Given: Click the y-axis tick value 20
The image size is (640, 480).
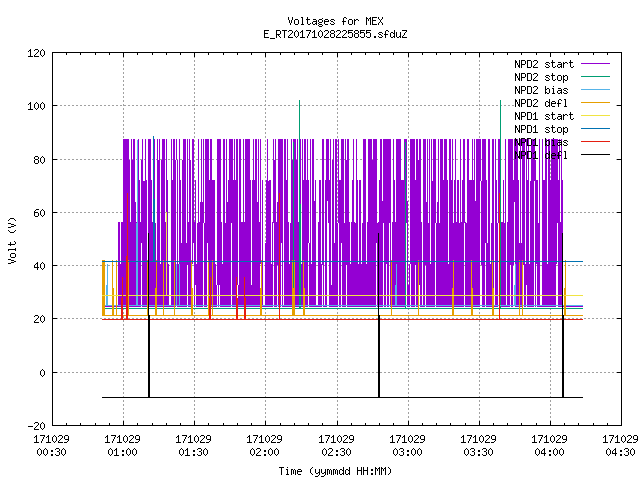Looking at the screenshot, I should [39, 320].
